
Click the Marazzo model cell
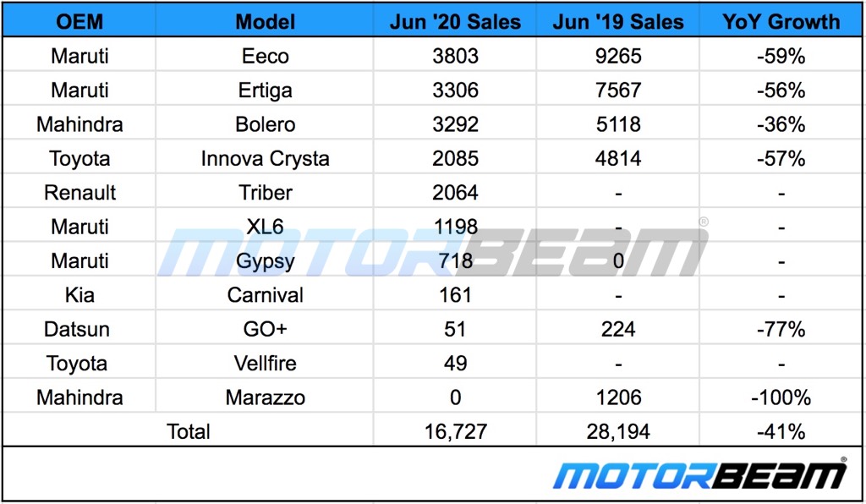click(x=265, y=397)
